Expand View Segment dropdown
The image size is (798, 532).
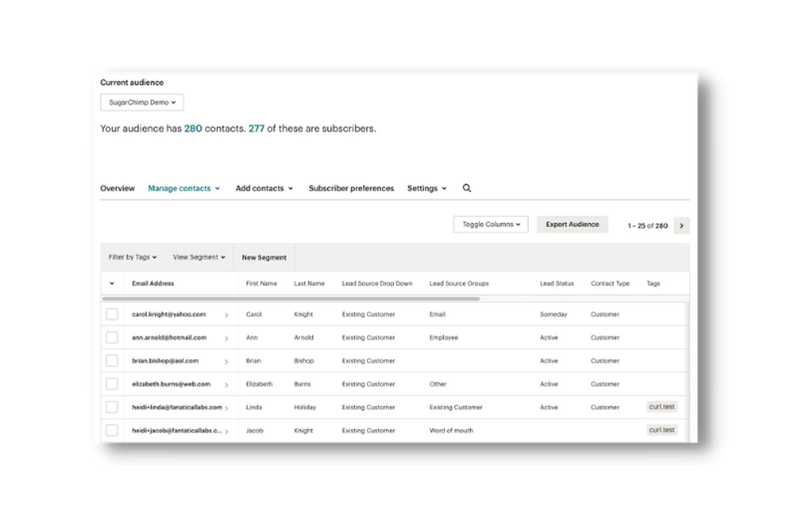(199, 257)
